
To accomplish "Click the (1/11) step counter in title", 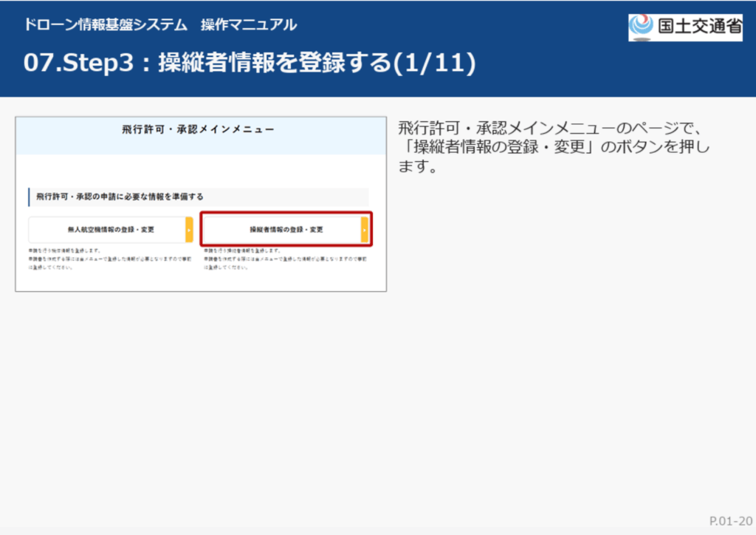I will point(433,64).
